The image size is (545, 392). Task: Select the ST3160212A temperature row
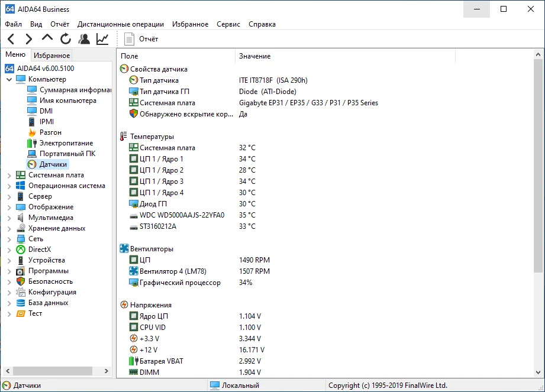(158, 226)
